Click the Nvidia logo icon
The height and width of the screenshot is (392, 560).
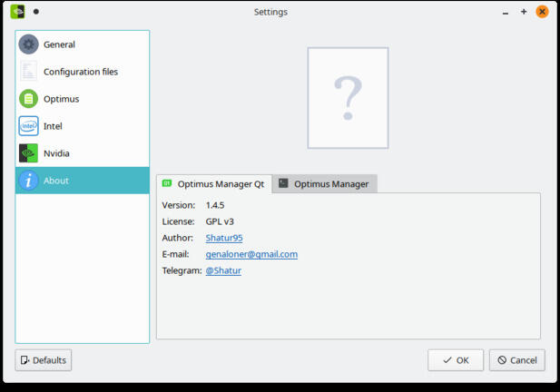[28, 153]
